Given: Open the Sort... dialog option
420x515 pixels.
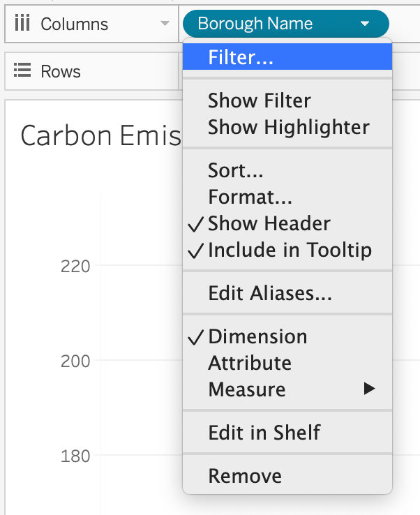Looking at the screenshot, I should coord(235,170).
